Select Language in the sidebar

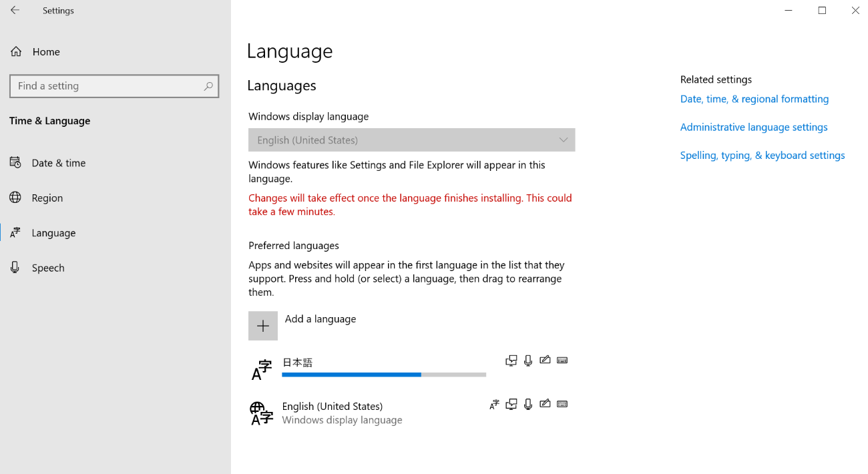116,232
